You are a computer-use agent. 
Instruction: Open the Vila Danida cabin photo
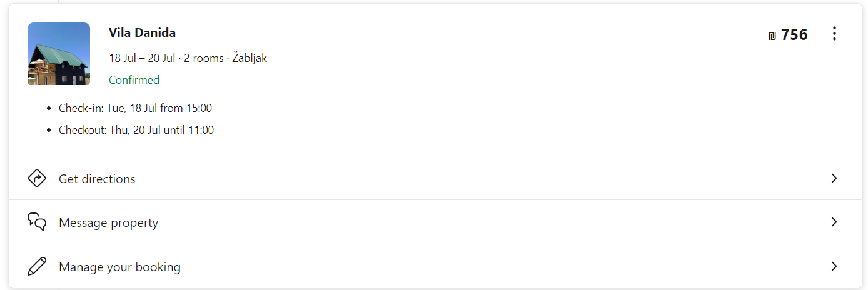pyautogui.click(x=59, y=54)
